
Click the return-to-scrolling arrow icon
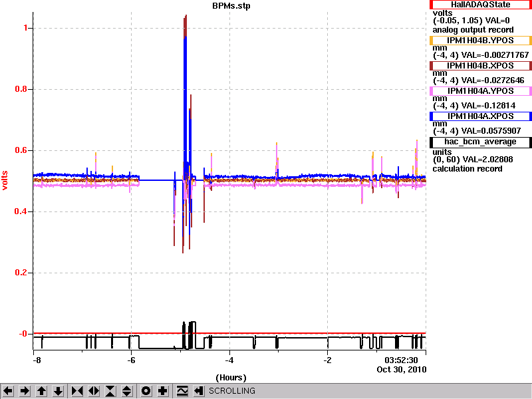coord(199,391)
